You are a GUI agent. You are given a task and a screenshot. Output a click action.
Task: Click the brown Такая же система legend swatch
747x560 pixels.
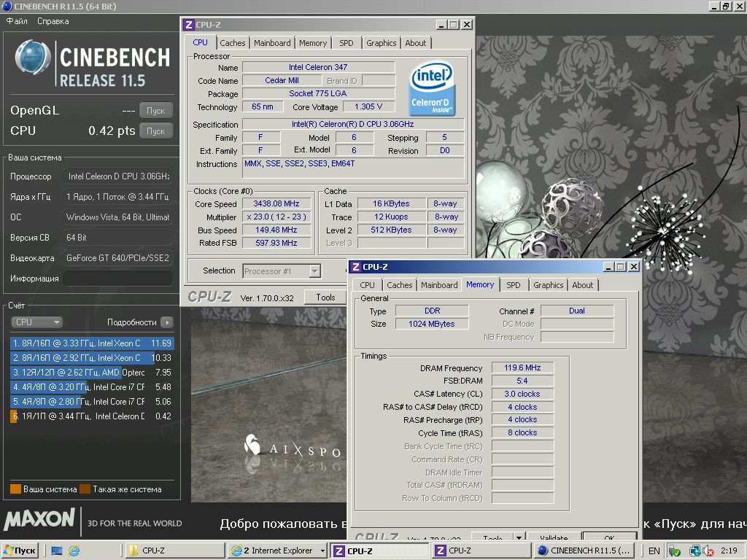click(85, 489)
